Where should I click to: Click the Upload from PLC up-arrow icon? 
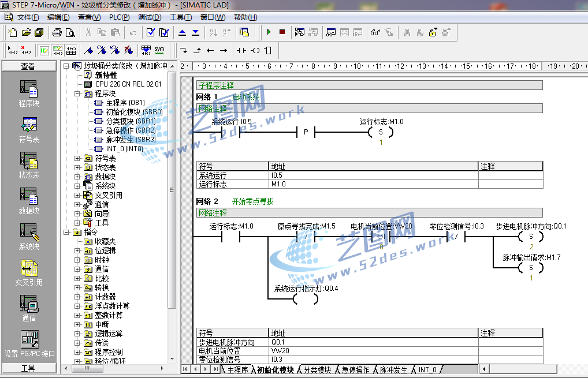click(x=183, y=32)
